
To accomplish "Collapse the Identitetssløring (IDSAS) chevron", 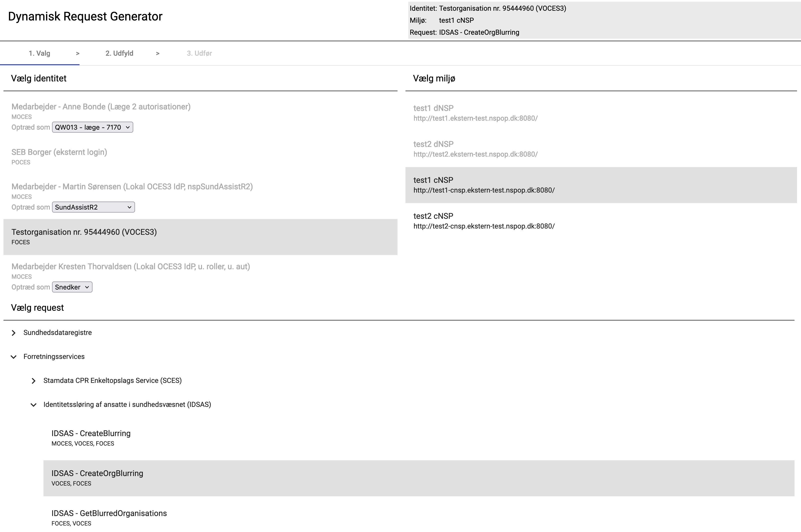I will (33, 405).
